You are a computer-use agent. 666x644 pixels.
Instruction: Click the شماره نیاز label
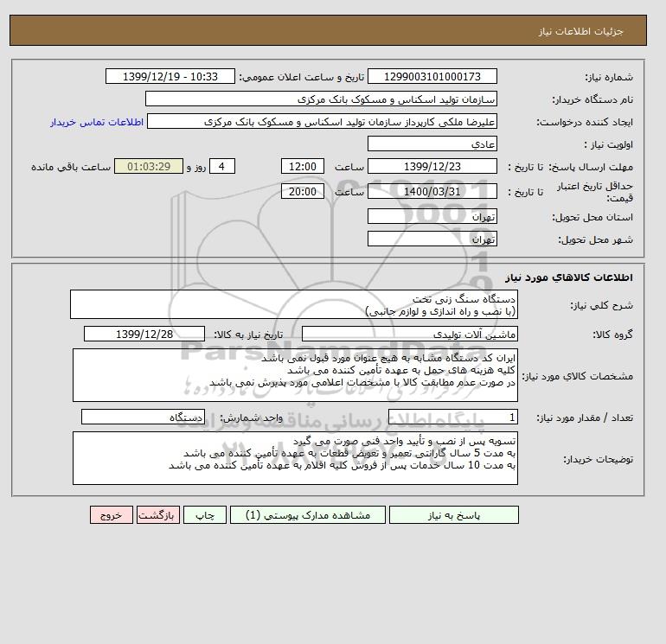609,77
